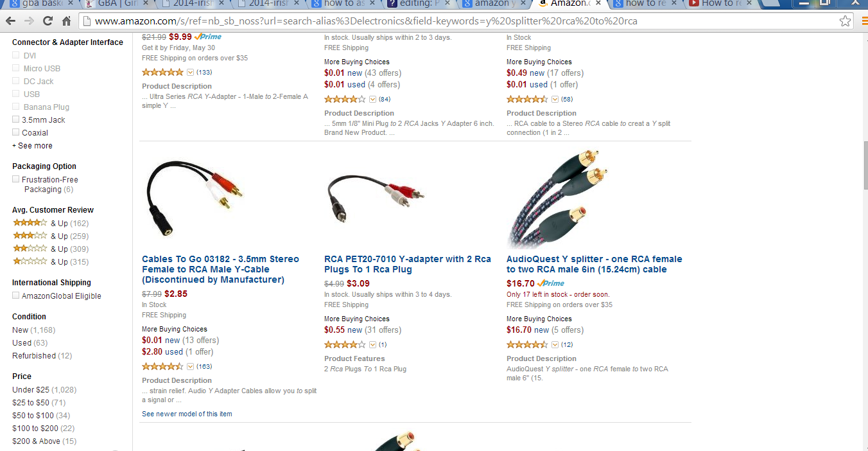Image resolution: width=868 pixels, height=451 pixels.
Task: Check the 3.5mm Jack filter checkbox
Action: (x=16, y=119)
